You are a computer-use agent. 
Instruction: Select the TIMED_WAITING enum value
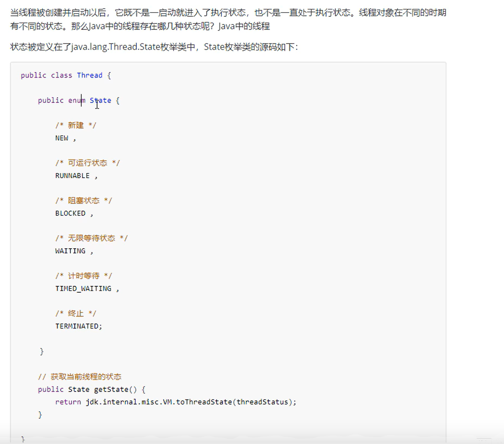(83, 288)
